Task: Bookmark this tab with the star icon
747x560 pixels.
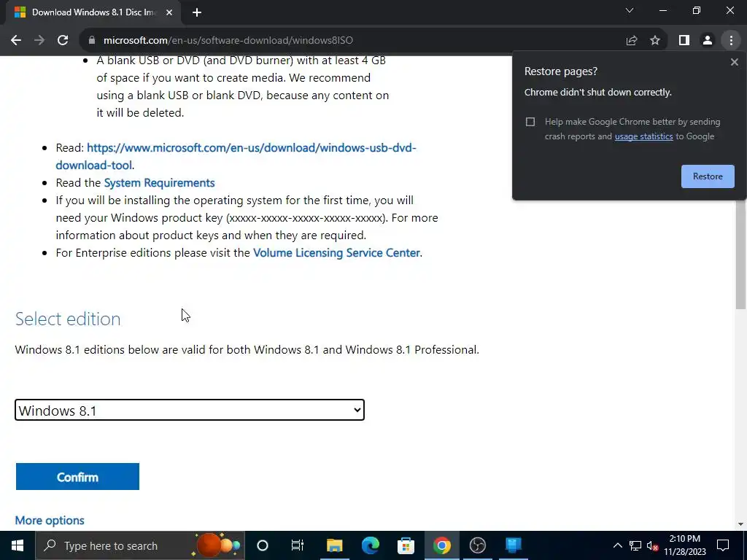Action: [x=655, y=41]
